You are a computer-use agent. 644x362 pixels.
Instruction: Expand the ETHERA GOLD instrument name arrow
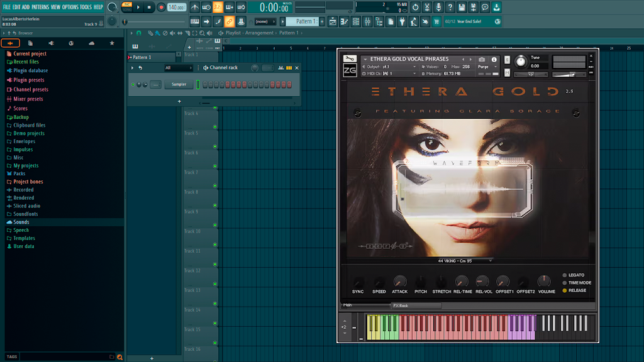365,60
